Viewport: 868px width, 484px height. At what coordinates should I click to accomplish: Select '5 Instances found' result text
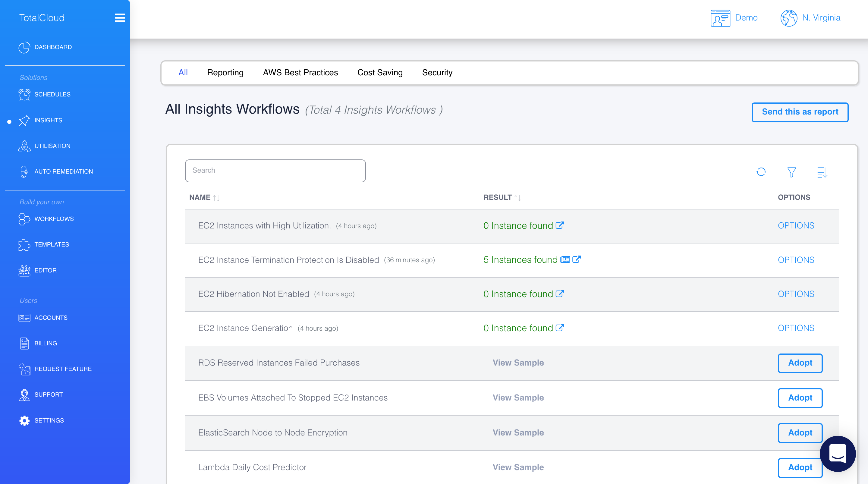520,259
